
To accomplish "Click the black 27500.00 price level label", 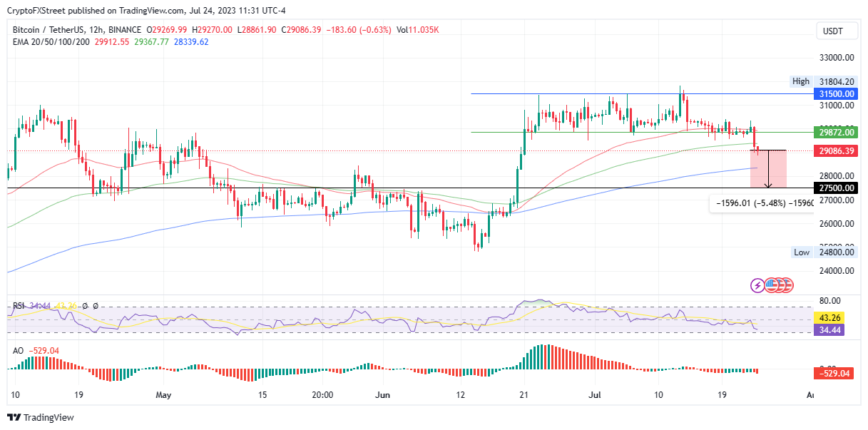I will click(x=836, y=188).
